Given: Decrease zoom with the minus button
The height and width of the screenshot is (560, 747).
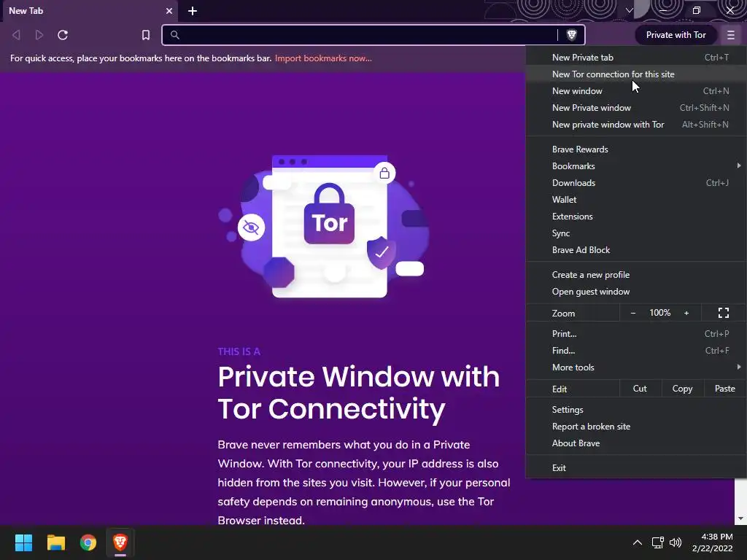Looking at the screenshot, I should (x=633, y=313).
